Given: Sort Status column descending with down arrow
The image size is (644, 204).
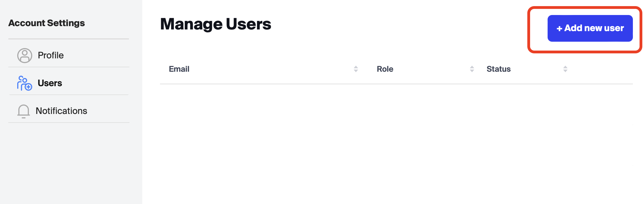Looking at the screenshot, I should point(565,71).
